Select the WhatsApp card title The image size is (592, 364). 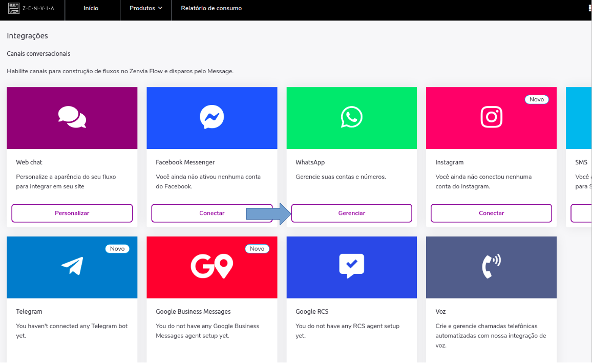tap(310, 162)
